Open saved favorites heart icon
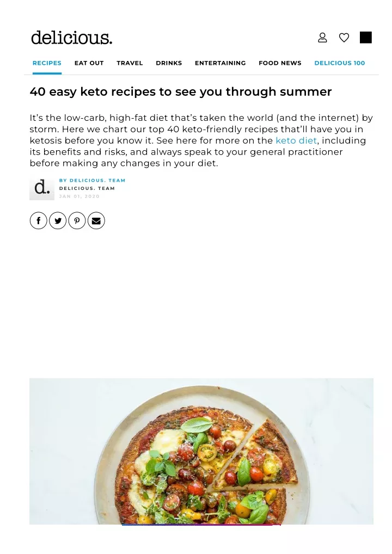Screen dimensions: 392x554 point(344,38)
